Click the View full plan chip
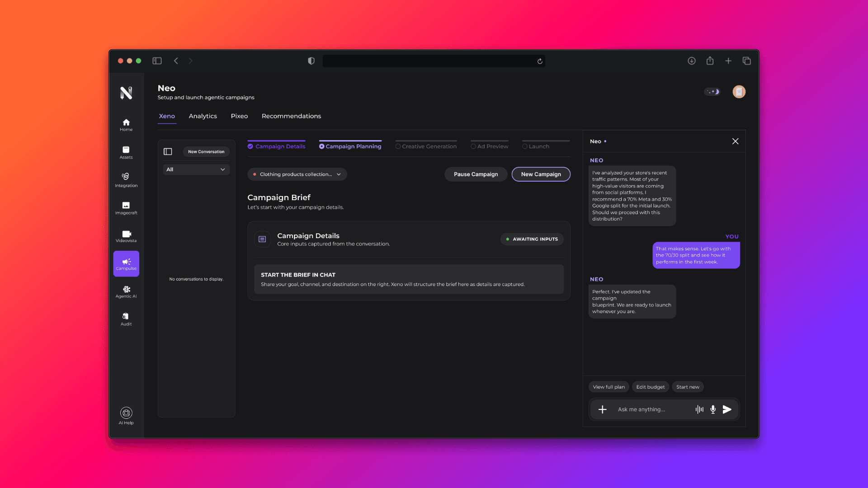The width and height of the screenshot is (868, 488). point(609,387)
